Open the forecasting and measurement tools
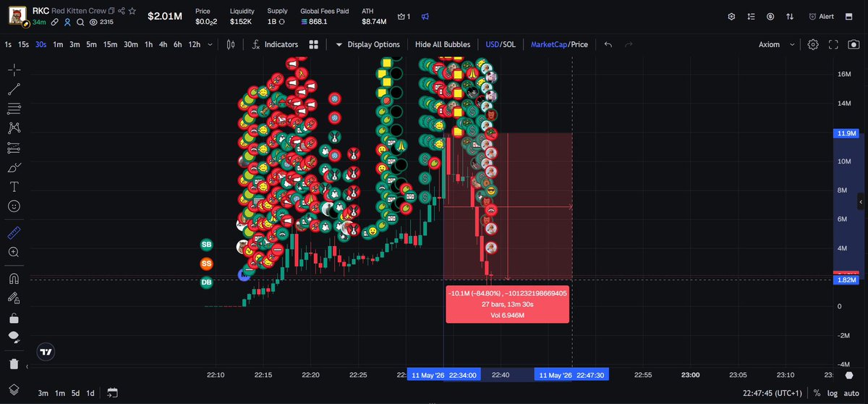Viewport: 868px width, 404px height. point(14,148)
